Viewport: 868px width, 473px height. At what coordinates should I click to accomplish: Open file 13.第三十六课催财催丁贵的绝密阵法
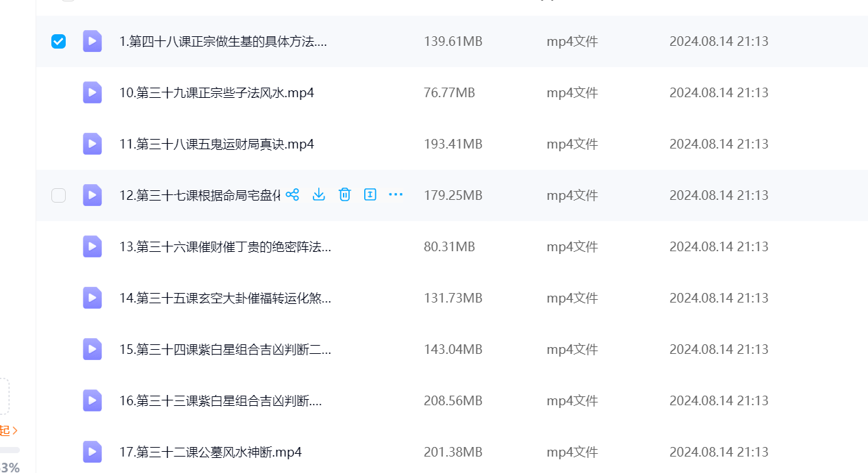225,246
